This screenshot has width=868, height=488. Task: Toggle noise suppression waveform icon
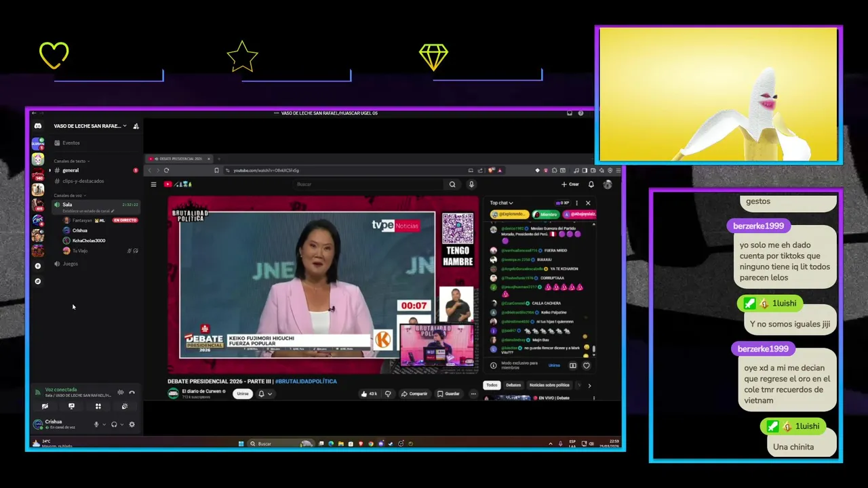[x=120, y=392]
